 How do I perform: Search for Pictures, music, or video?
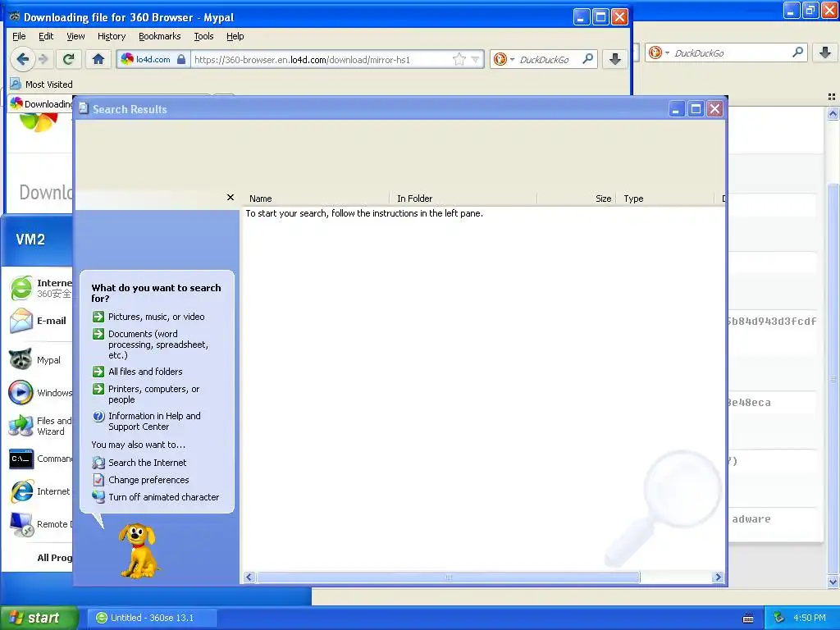pyautogui.click(x=157, y=317)
